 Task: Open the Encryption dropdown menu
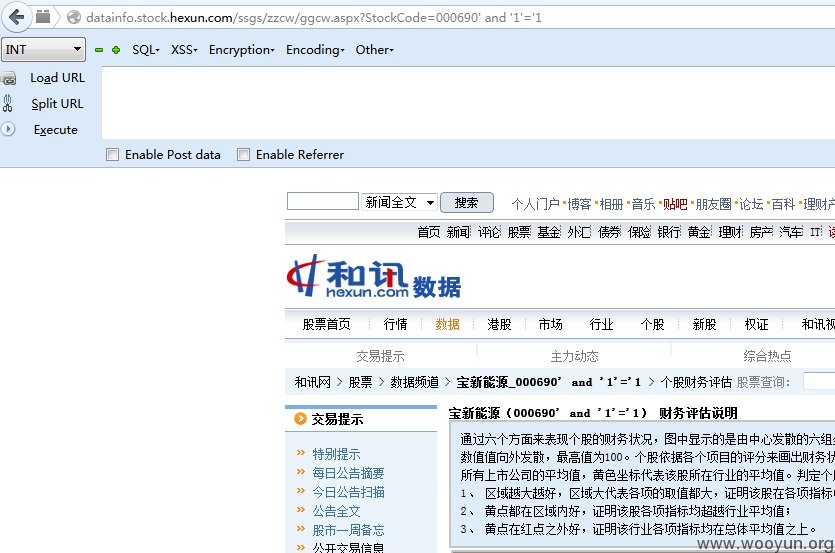[x=241, y=50]
